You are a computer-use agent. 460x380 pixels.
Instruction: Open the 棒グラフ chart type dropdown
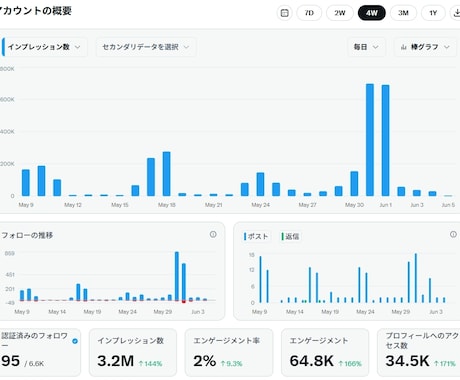[x=425, y=47]
